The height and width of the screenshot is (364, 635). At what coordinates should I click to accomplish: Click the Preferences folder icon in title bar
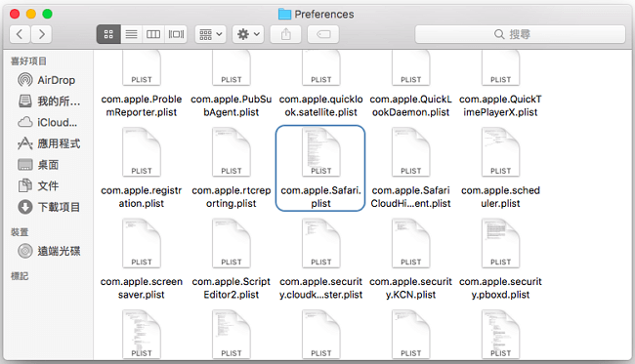pos(284,15)
